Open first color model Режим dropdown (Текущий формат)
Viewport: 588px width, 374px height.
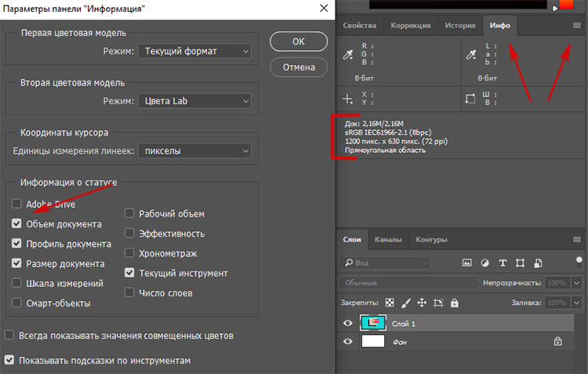click(x=194, y=51)
